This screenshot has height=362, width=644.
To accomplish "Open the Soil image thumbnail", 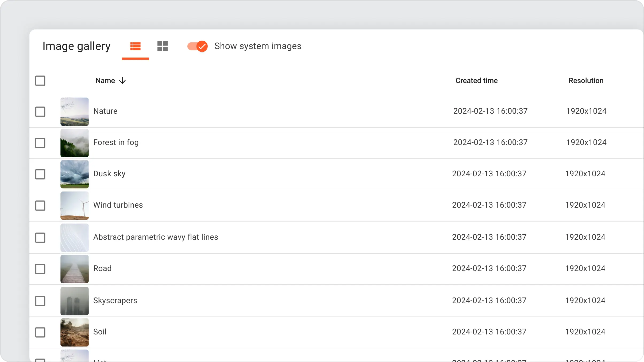I will (75, 332).
